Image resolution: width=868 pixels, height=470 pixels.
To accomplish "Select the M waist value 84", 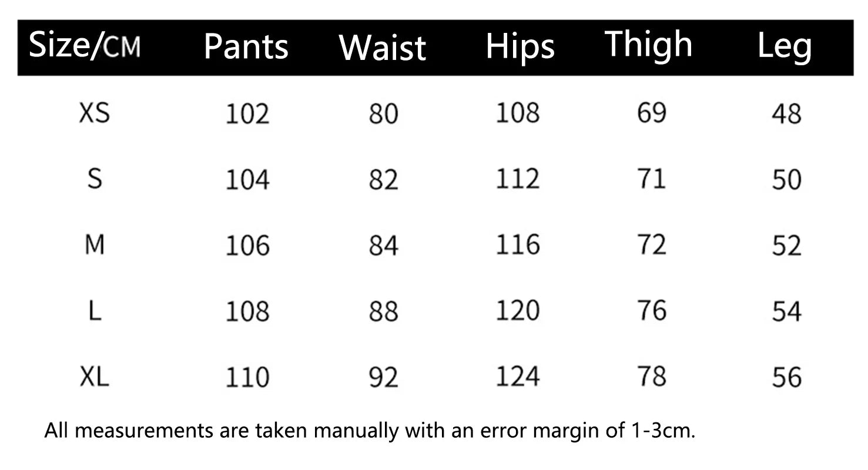I will click(x=383, y=245).
